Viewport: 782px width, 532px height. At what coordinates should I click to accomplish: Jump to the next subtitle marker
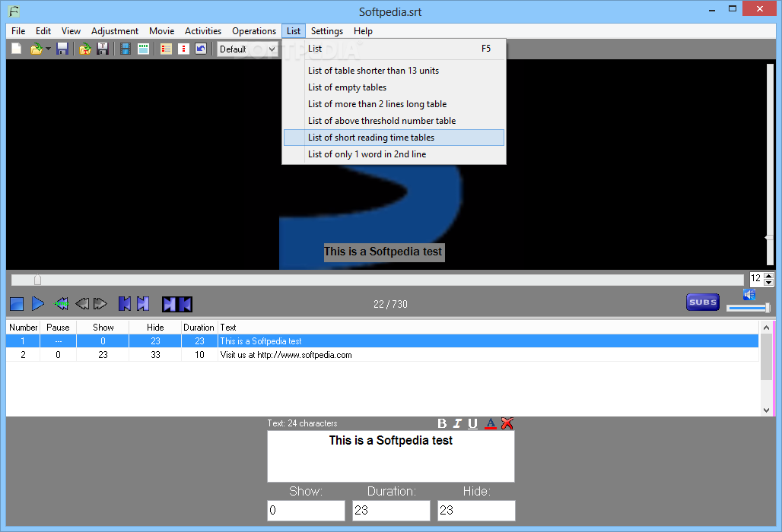point(143,303)
